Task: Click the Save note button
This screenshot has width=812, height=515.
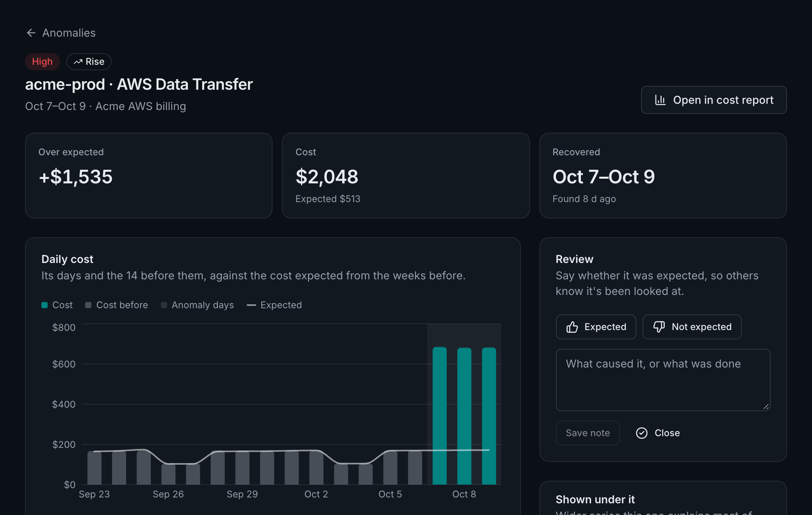Action: 588,433
